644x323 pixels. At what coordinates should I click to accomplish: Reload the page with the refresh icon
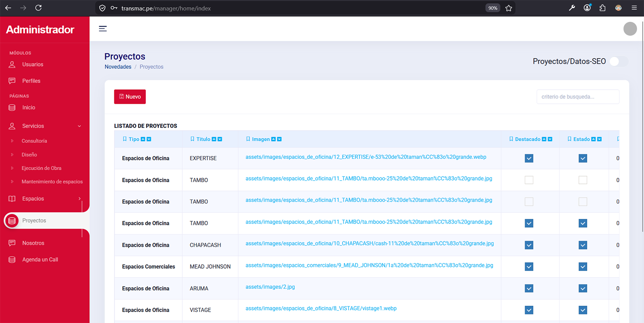[x=38, y=8]
